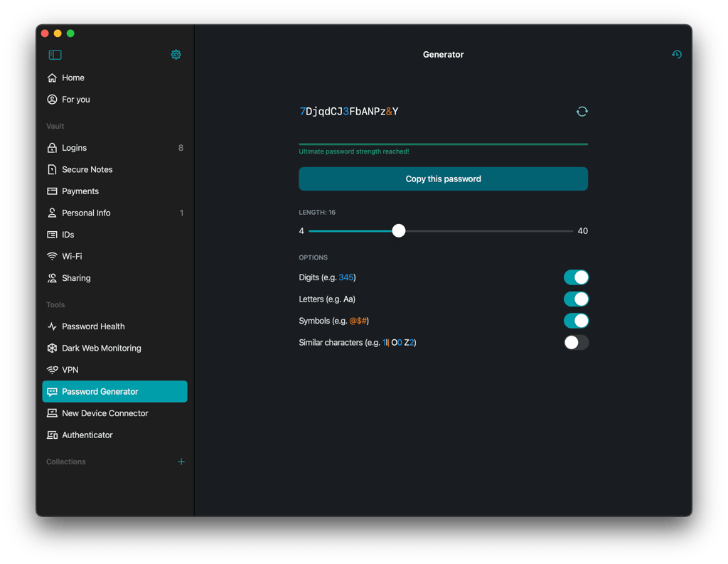Go to the For you label
Viewport: 728px width, 564px height.
(75, 100)
